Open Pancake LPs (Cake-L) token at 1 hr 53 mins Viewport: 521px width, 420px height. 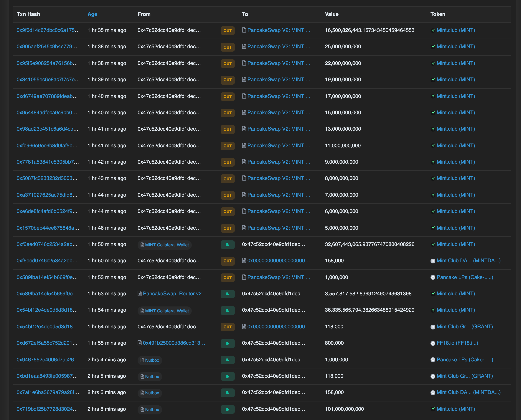(x=465, y=277)
